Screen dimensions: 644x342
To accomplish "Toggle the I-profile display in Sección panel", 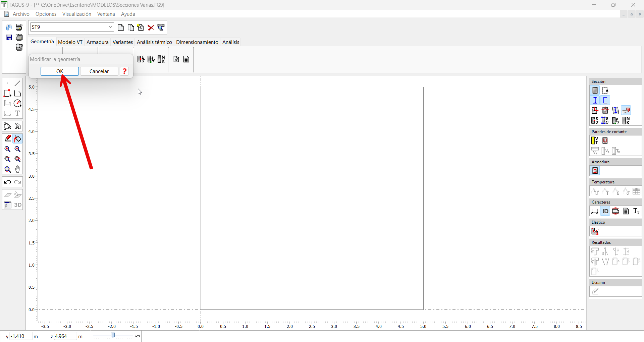I will [595, 100].
